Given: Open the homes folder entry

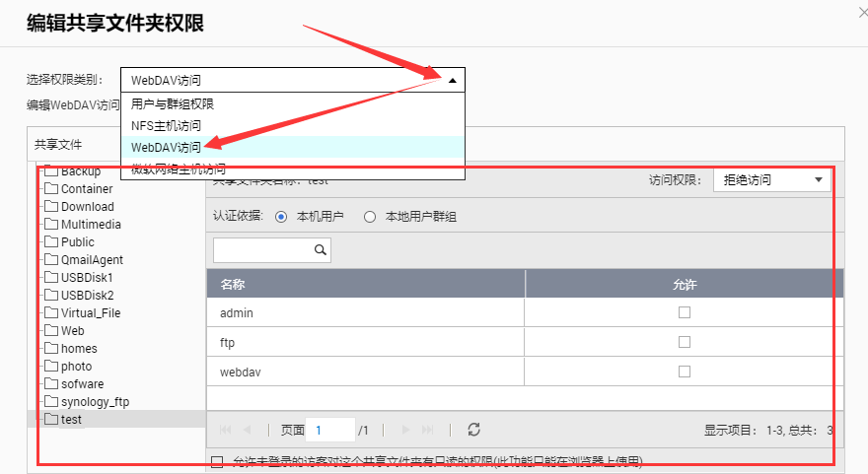Looking at the screenshot, I should coord(79,349).
